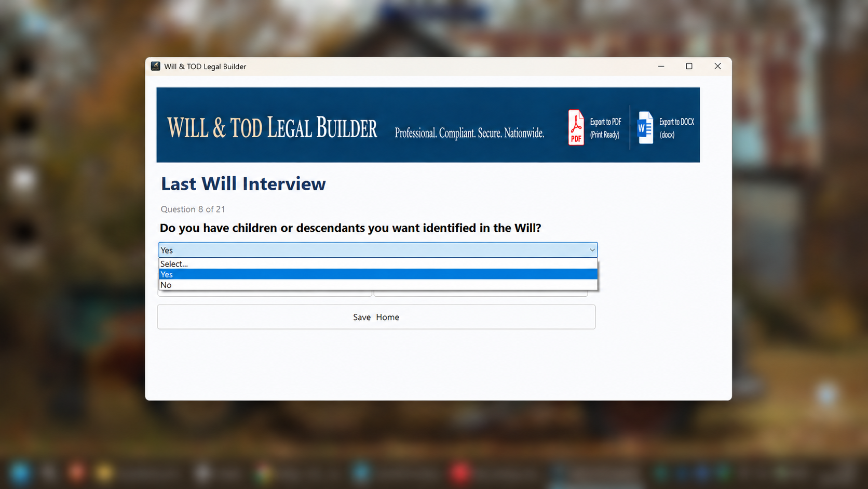Click the app icon in title bar
Screen dimensions: 868x489
pos(155,66)
